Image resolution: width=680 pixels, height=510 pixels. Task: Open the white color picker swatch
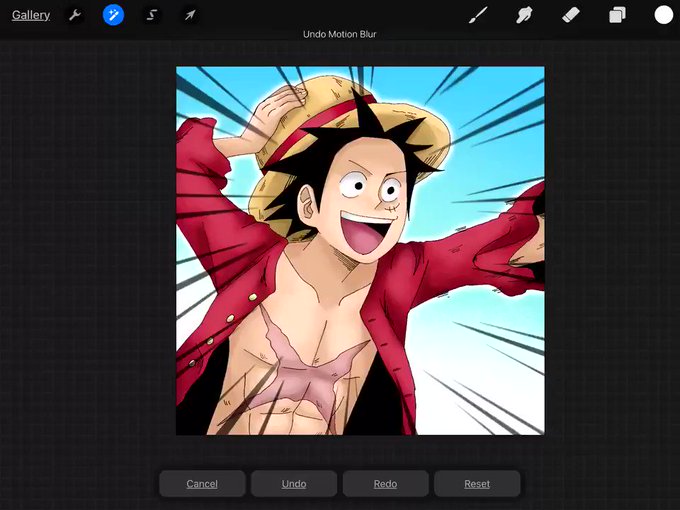point(664,15)
